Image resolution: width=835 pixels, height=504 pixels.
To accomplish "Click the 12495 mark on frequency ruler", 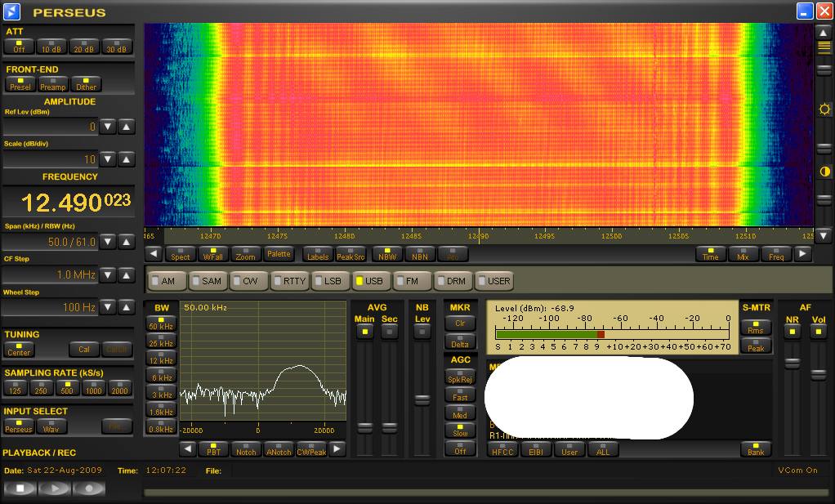I will click(x=544, y=236).
